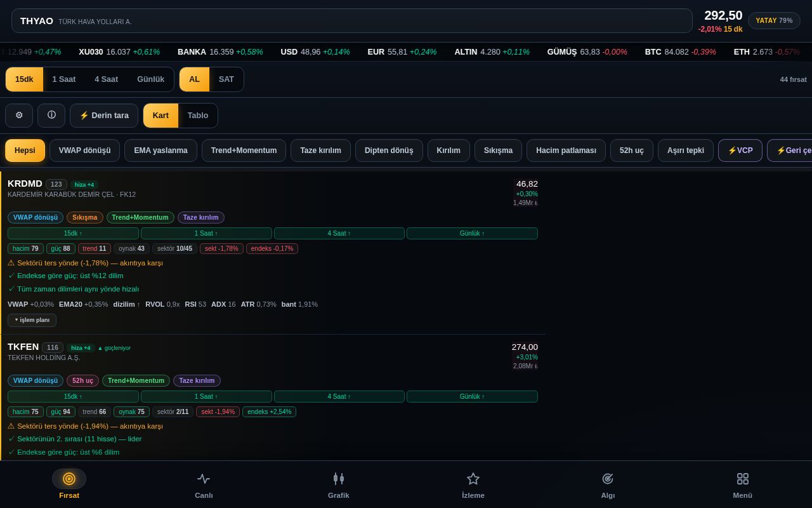
Task: Click the XU030 ticker item
Action: (119, 52)
